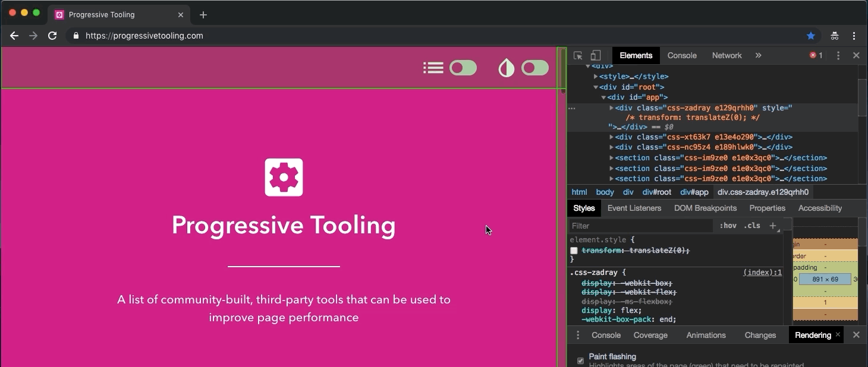
Task: Uncheck the Paint flashing checkbox
Action: pyautogui.click(x=580, y=360)
